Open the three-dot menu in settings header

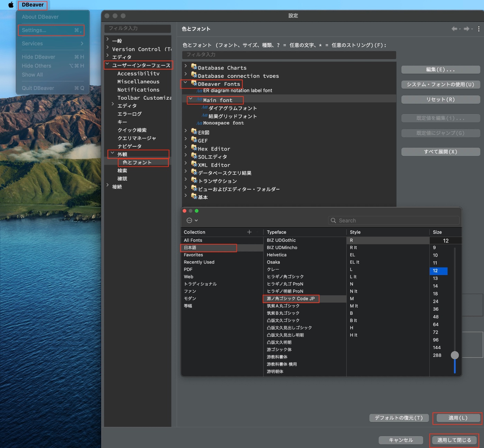pyautogui.click(x=478, y=29)
